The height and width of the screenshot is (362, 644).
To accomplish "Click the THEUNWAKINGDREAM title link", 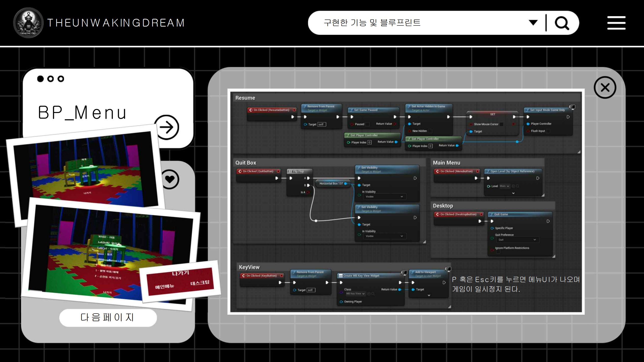I will click(x=116, y=23).
